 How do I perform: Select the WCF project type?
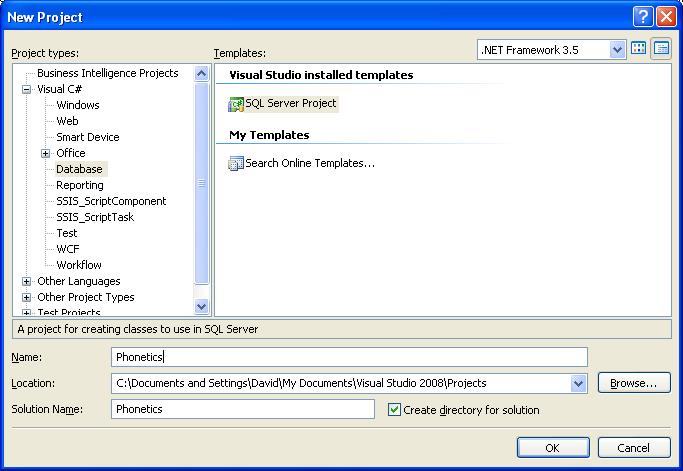point(68,249)
